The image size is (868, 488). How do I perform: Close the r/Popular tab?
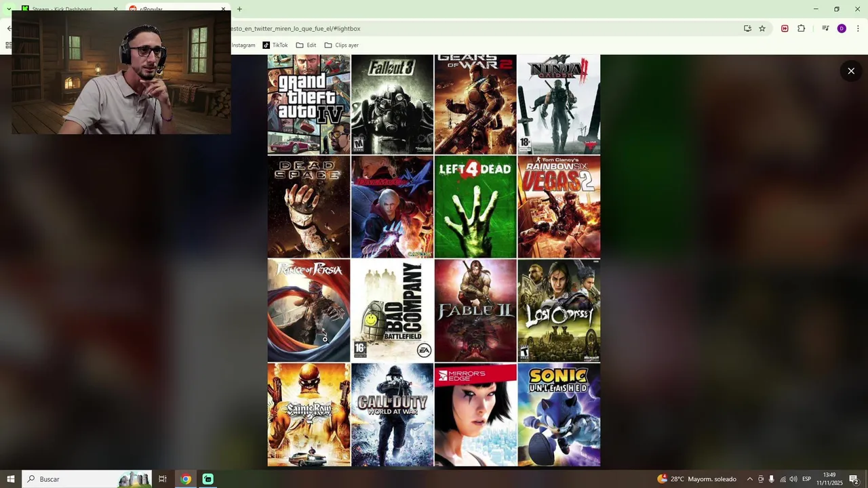pyautogui.click(x=223, y=9)
